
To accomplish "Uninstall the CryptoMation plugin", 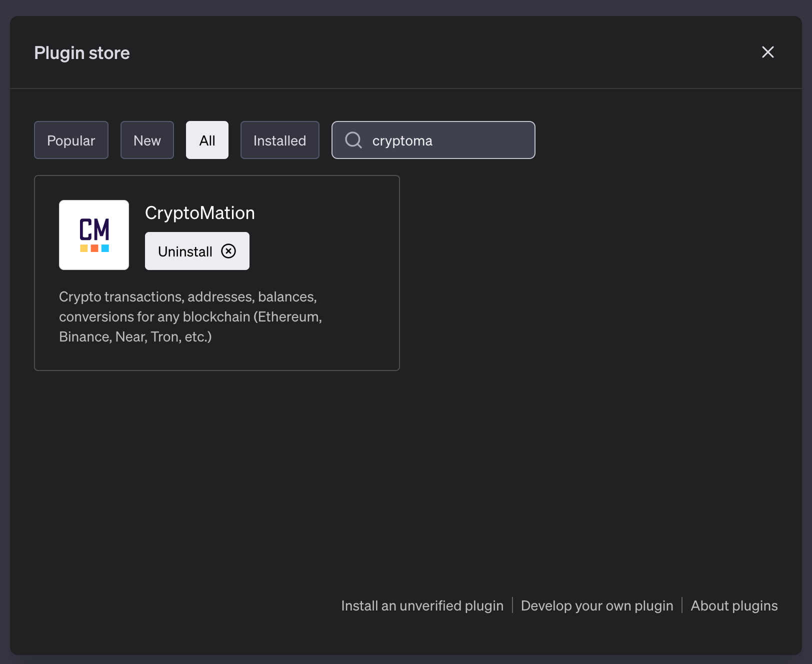I will coord(197,251).
